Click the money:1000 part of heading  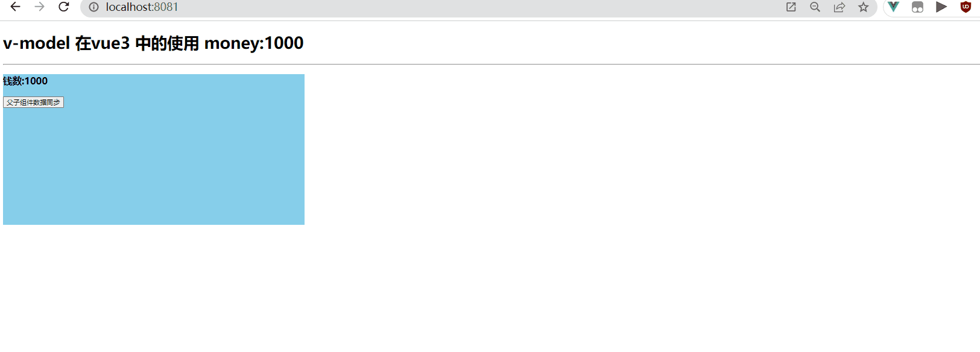(x=254, y=43)
